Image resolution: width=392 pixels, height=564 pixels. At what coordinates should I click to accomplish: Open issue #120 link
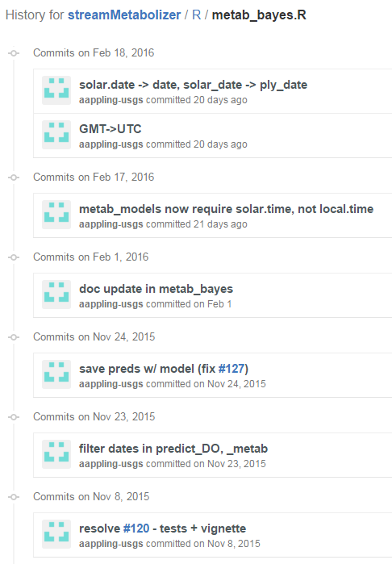[136, 528]
